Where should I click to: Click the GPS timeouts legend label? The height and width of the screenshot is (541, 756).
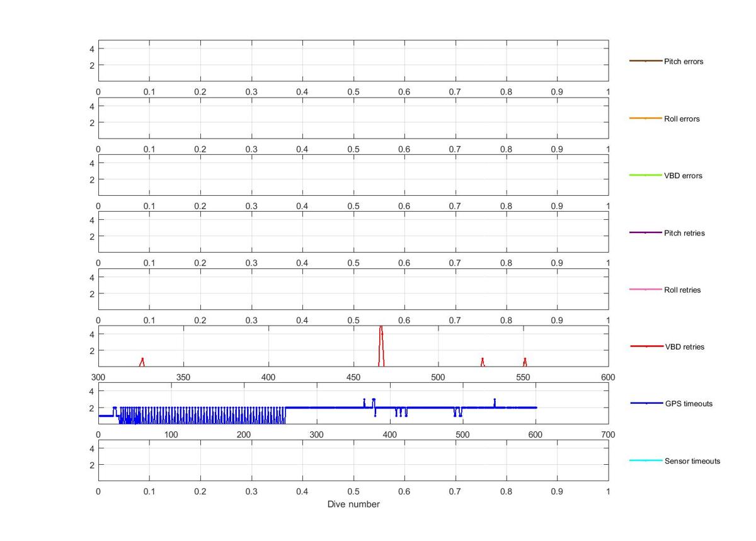pyautogui.click(x=689, y=404)
